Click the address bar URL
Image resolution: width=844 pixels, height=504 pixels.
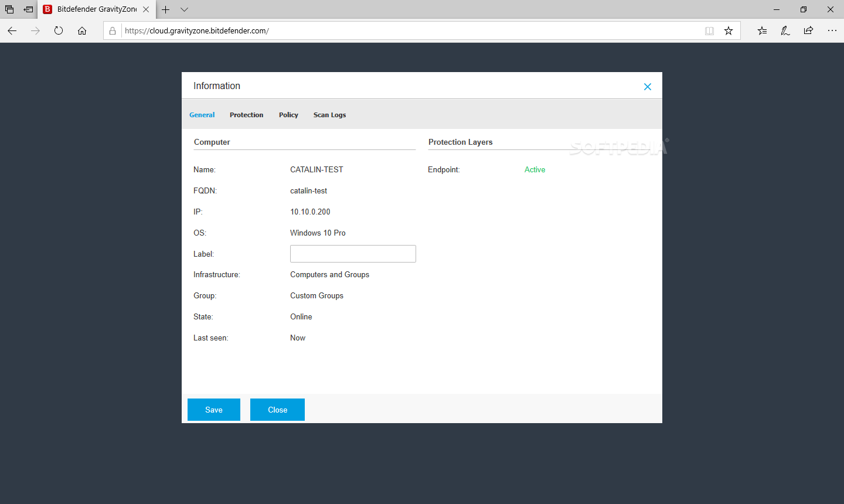click(x=197, y=30)
